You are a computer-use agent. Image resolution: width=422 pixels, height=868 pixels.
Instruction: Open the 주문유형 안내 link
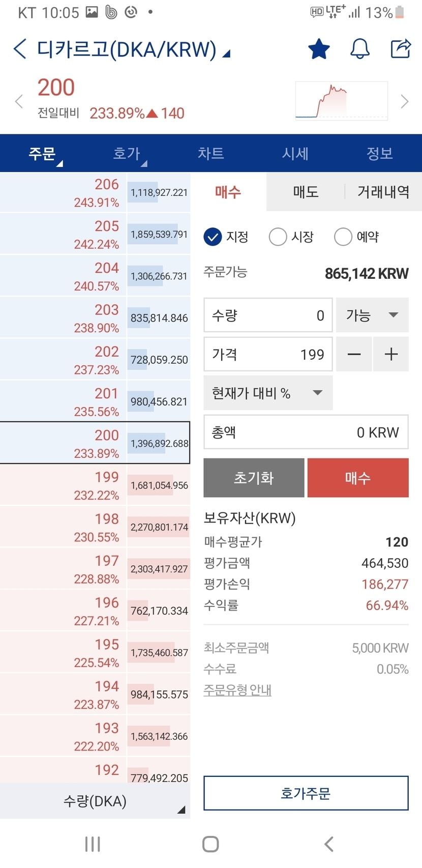pyautogui.click(x=237, y=690)
